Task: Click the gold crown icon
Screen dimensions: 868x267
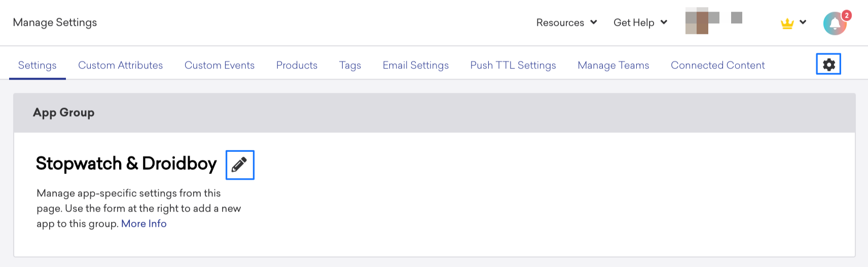Action: [787, 23]
